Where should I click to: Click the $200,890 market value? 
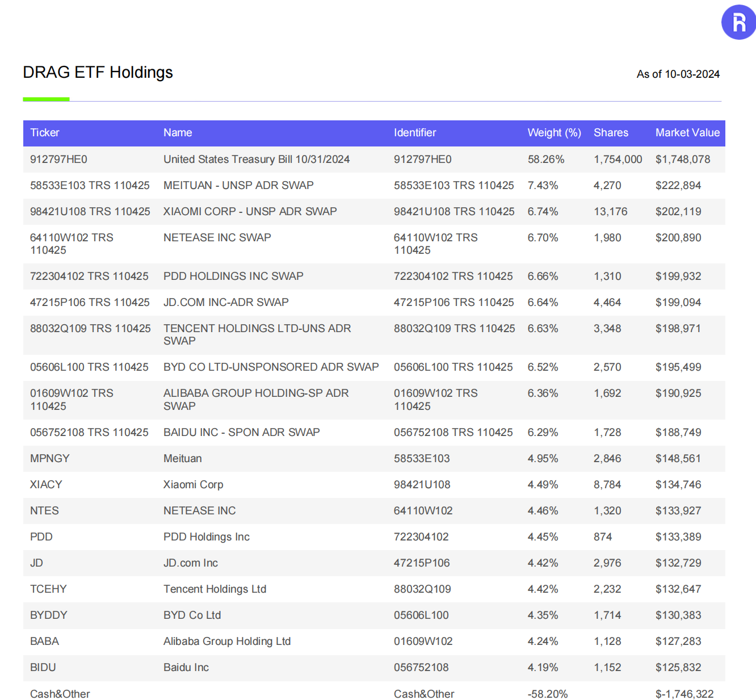click(678, 238)
